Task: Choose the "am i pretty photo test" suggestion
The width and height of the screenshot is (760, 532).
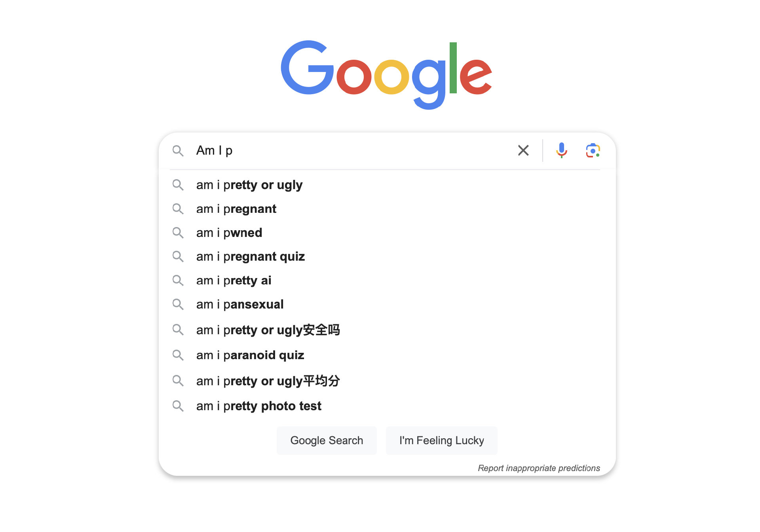Action: point(259,406)
